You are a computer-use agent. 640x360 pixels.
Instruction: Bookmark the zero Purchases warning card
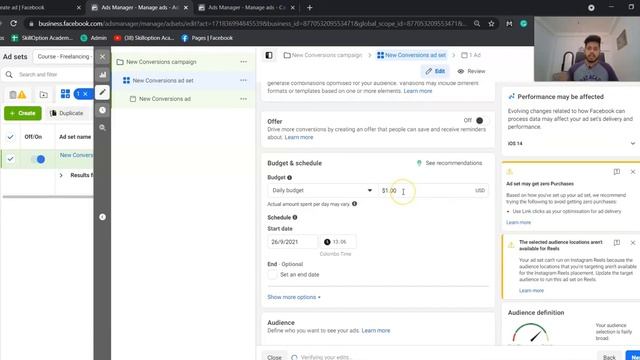click(617, 172)
